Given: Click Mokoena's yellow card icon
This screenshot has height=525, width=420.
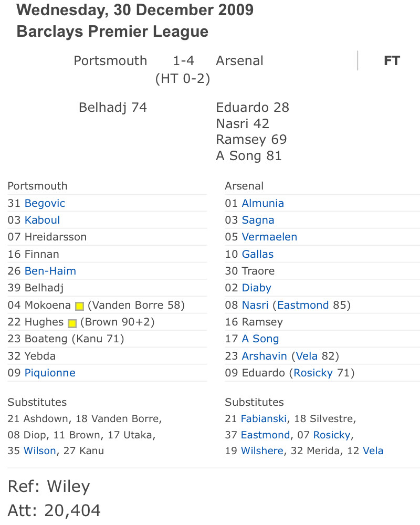Looking at the screenshot, I should [x=79, y=306].
